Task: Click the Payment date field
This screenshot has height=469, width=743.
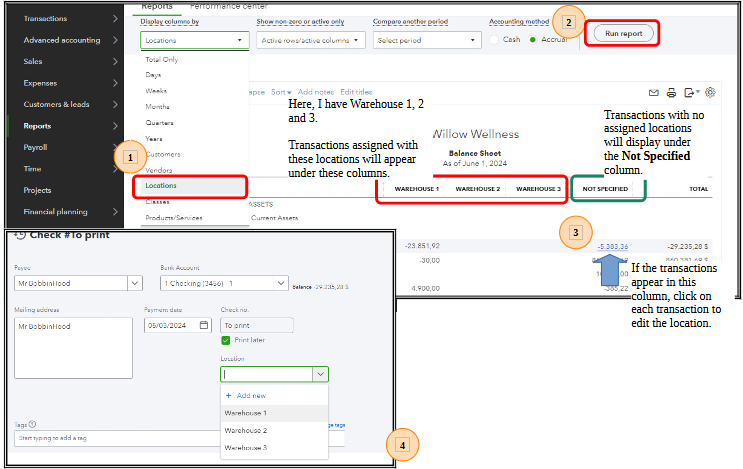Action: pos(178,325)
